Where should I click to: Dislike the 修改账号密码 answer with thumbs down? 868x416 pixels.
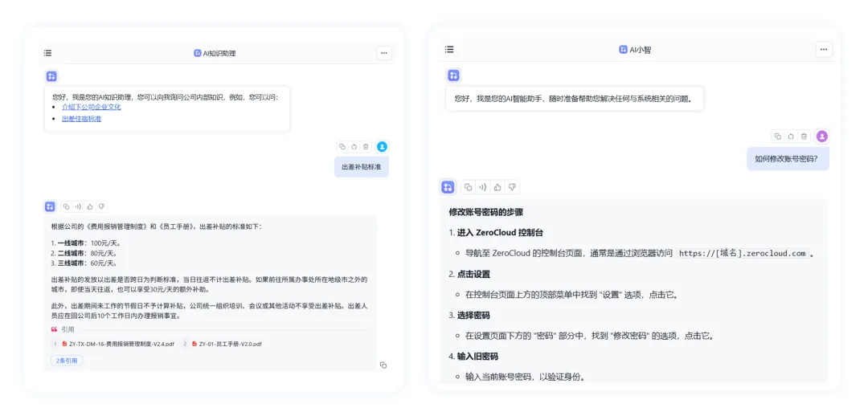512,187
